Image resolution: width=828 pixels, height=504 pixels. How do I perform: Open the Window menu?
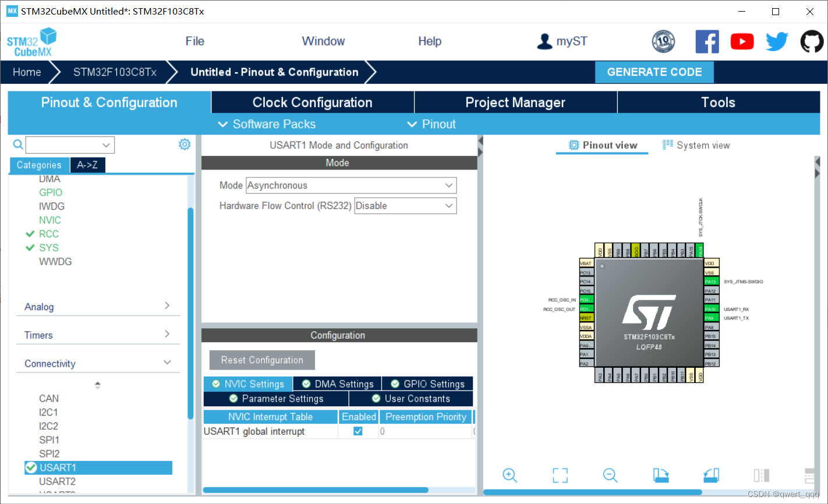coord(323,41)
